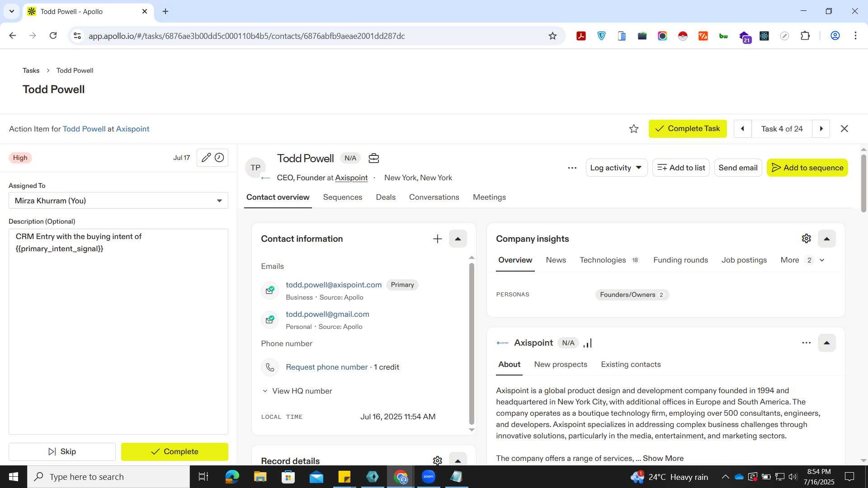Expand More tabs in Company insights

tap(802, 260)
